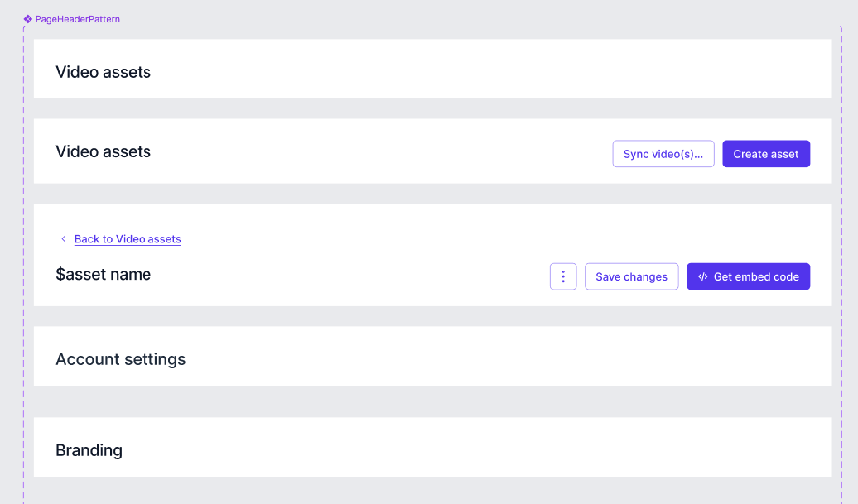Click the code icon inside Get embed code button

coord(702,276)
